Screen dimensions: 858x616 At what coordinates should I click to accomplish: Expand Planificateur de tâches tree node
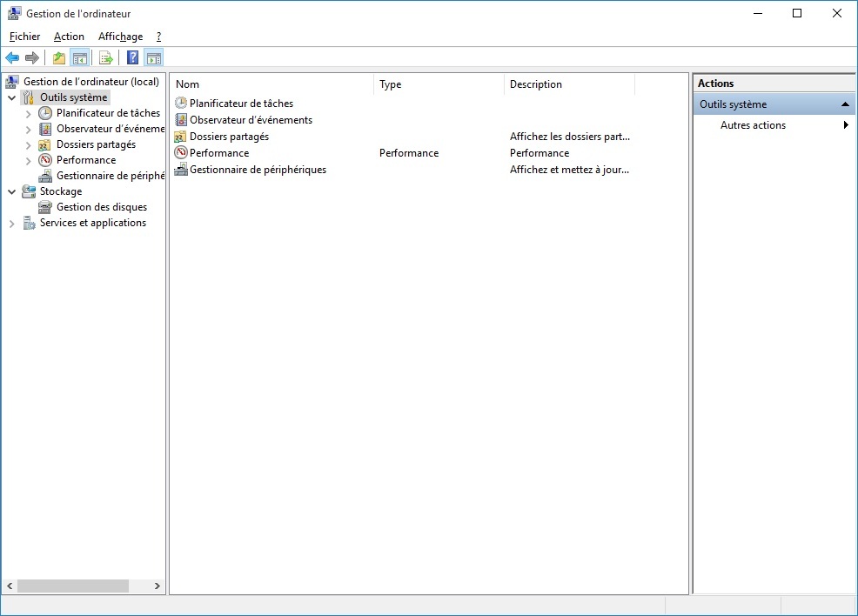[29, 114]
